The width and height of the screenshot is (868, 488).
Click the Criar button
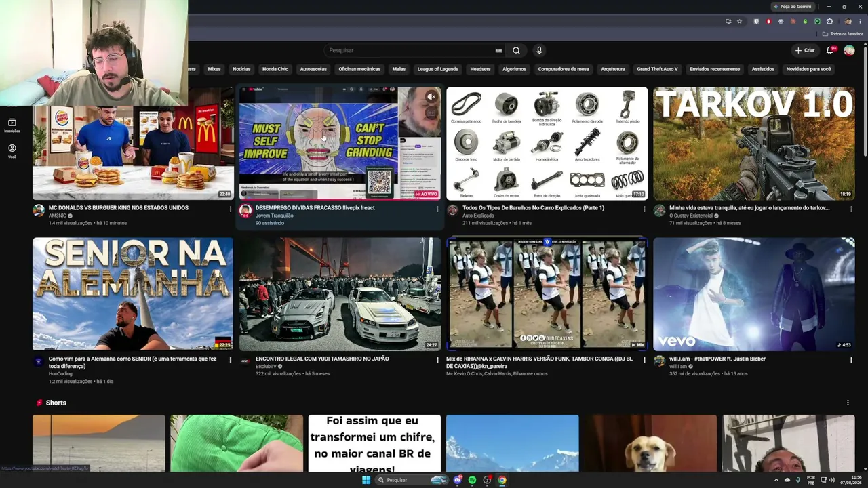805,50
